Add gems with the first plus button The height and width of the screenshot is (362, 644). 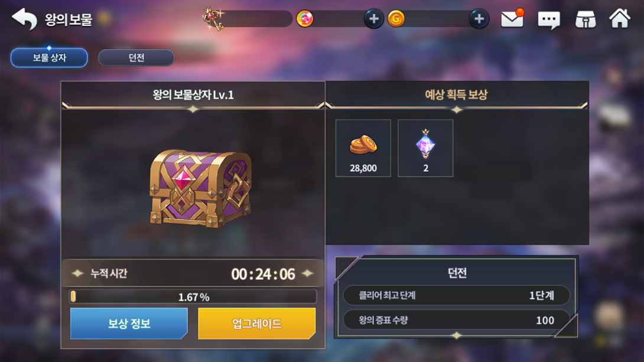[373, 19]
